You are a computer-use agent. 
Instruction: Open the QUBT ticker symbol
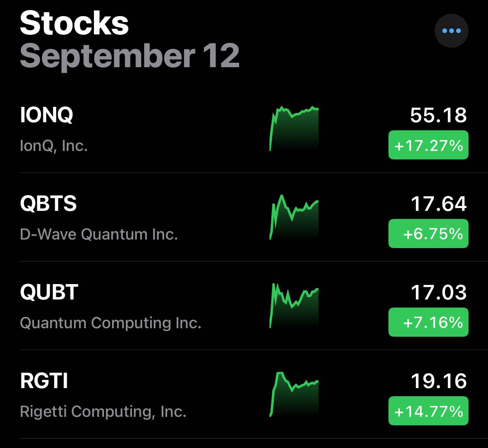(x=49, y=292)
